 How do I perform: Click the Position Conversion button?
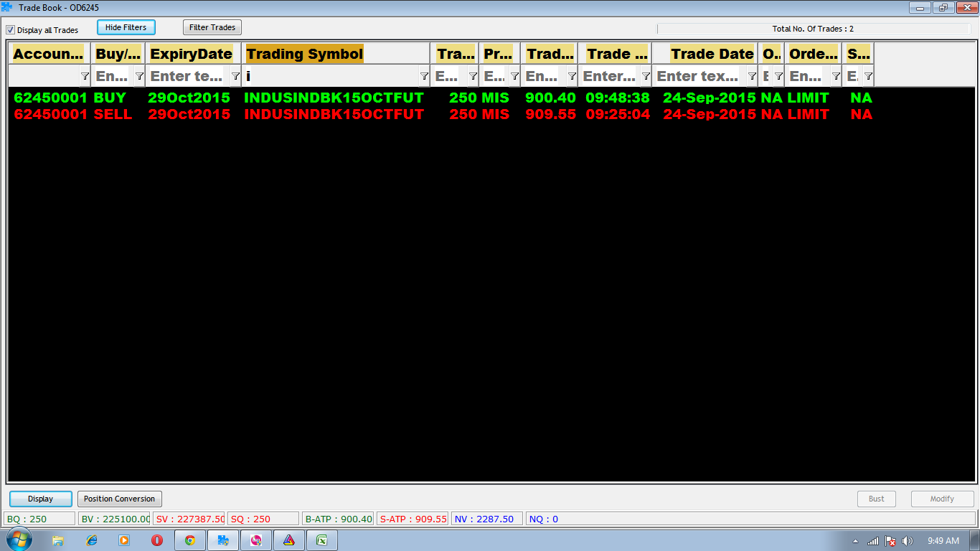(119, 499)
